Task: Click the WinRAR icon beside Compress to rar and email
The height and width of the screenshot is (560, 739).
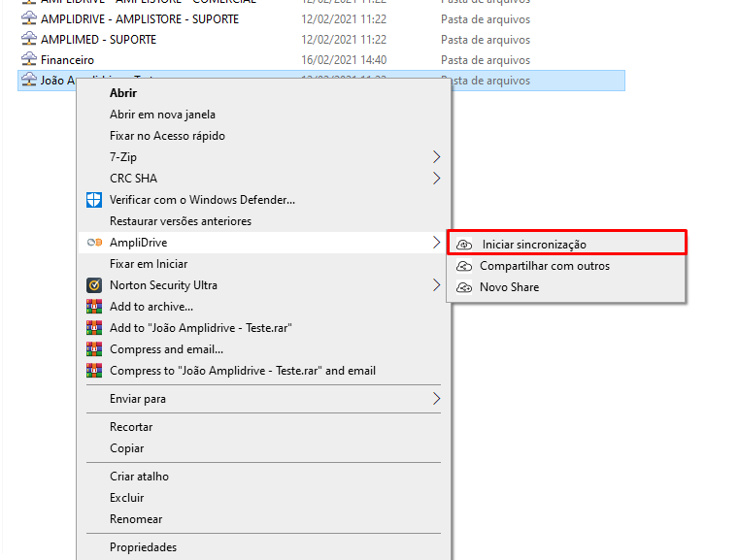Action: pyautogui.click(x=94, y=371)
